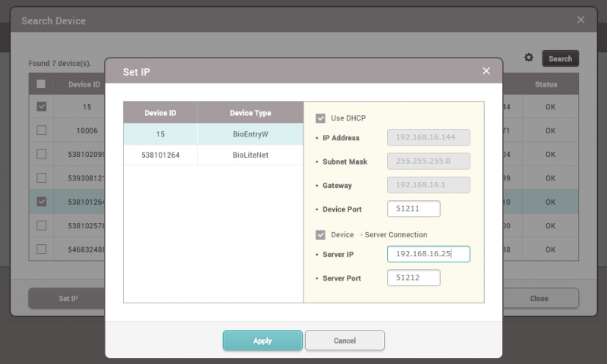Click the Cancel button
The width and height of the screenshot is (607, 364).
coord(344,340)
